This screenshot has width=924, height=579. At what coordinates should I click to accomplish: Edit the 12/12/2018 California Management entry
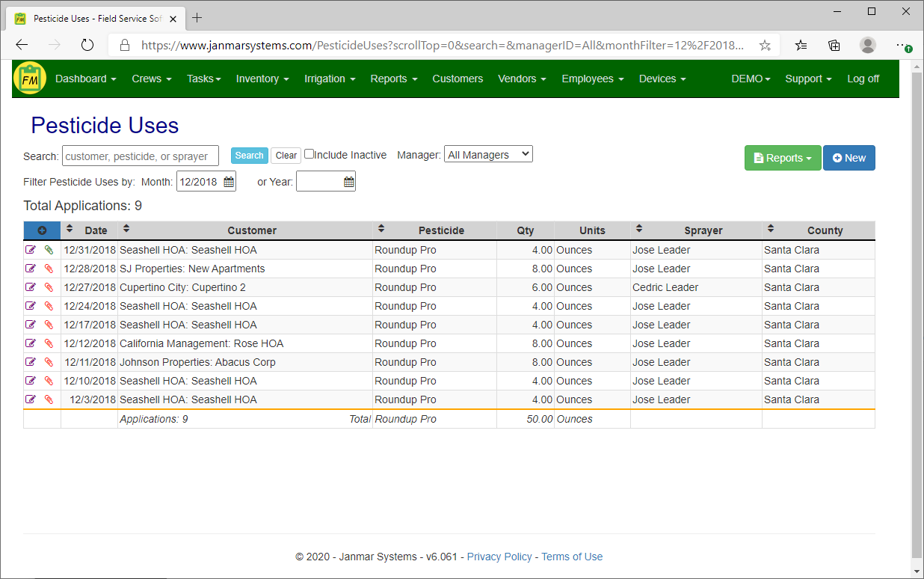click(31, 343)
